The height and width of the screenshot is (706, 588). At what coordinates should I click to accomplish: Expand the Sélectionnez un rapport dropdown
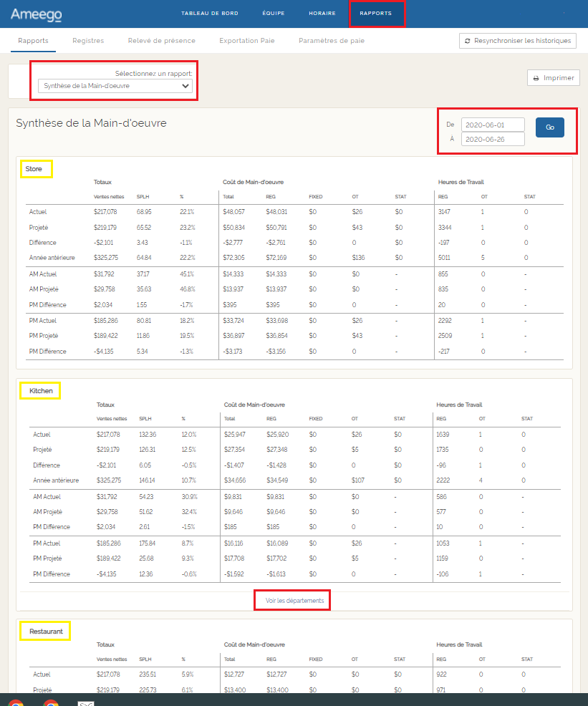pos(117,86)
